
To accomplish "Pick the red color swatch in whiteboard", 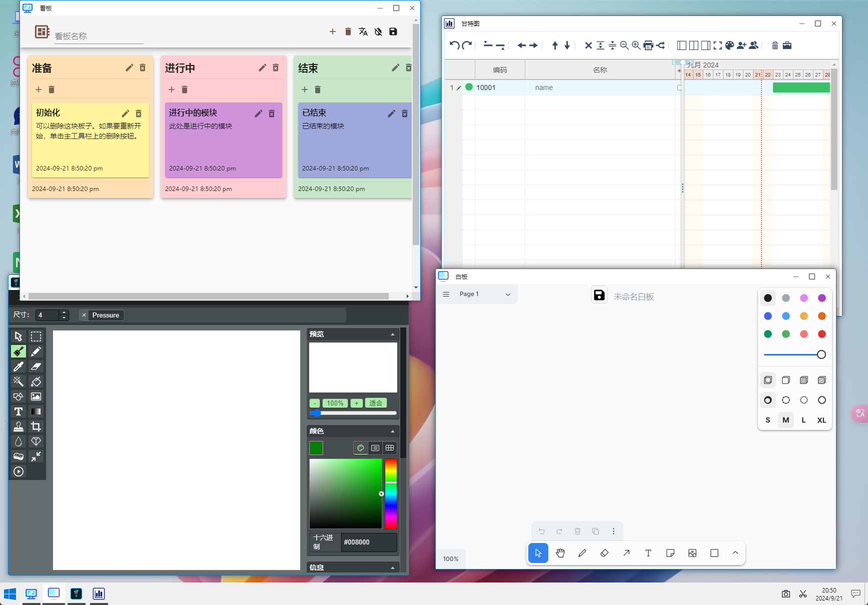I will (x=822, y=334).
